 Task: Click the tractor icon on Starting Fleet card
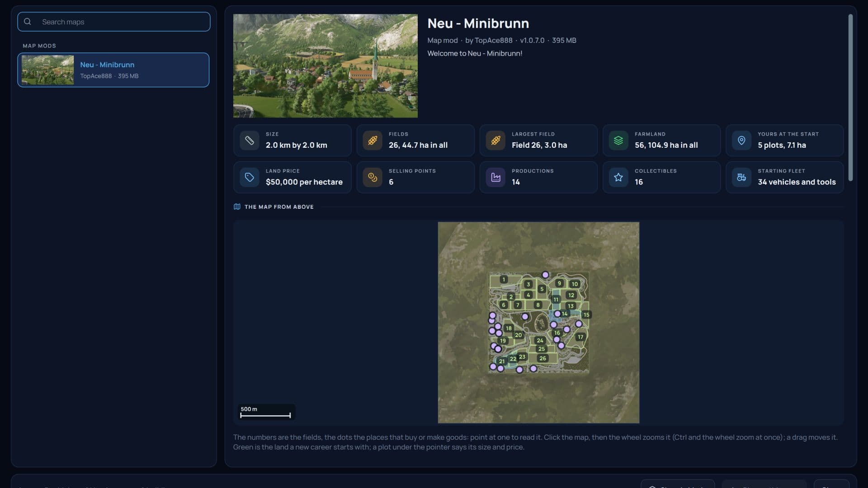coord(741,178)
